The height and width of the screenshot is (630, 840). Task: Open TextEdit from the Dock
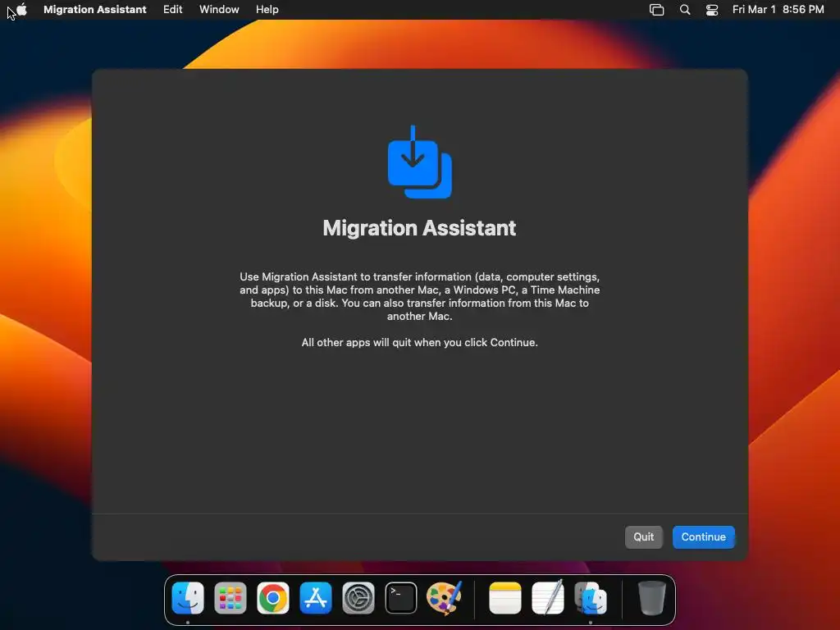(x=547, y=597)
